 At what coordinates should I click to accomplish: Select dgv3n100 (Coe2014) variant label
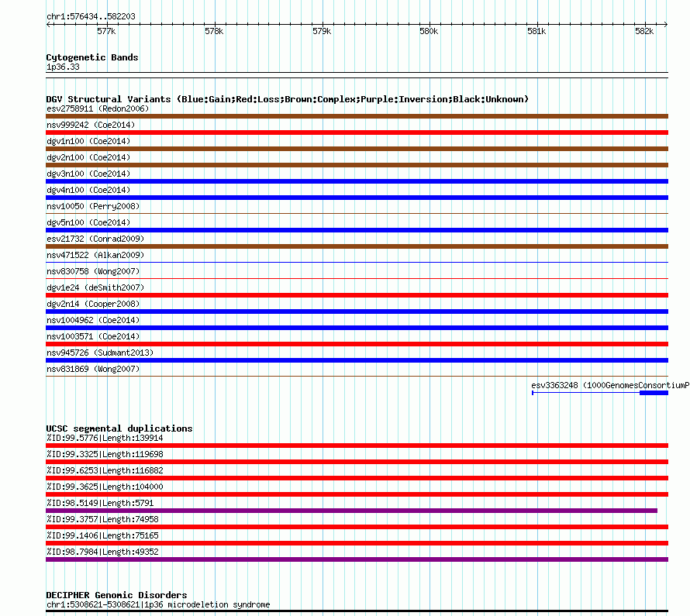[x=88, y=174]
